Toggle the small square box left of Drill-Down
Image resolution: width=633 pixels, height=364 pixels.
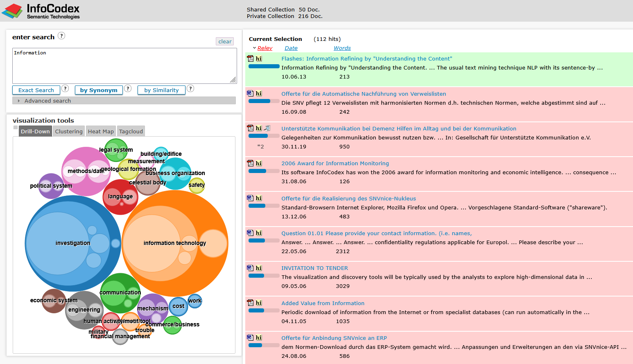click(16, 128)
